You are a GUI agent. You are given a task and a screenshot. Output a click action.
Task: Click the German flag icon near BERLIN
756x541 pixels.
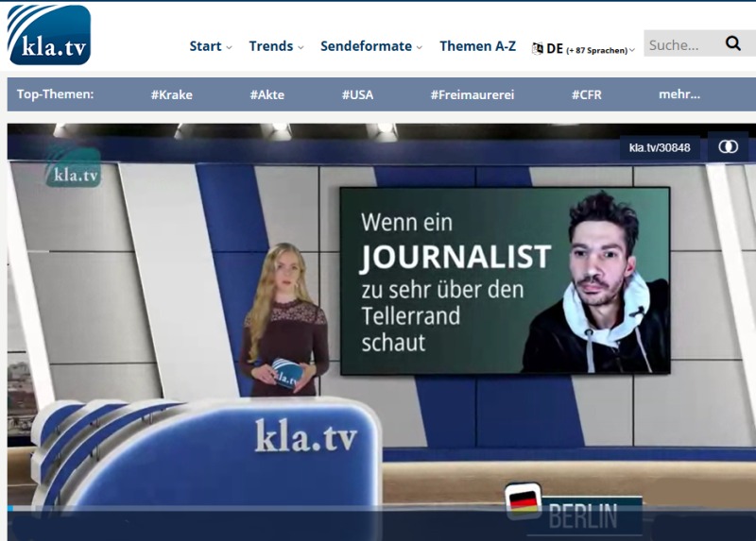pos(522,499)
